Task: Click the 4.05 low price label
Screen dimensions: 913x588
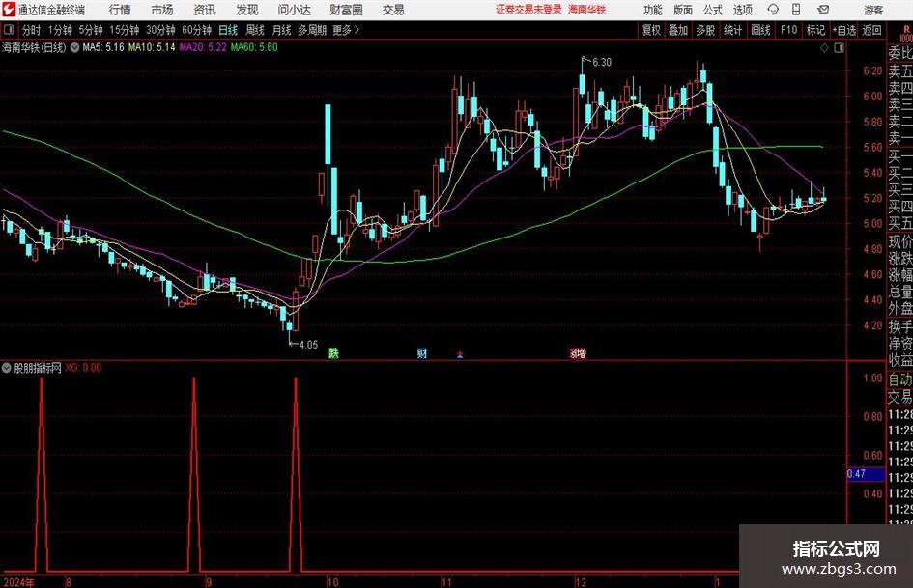Action: pos(308,345)
